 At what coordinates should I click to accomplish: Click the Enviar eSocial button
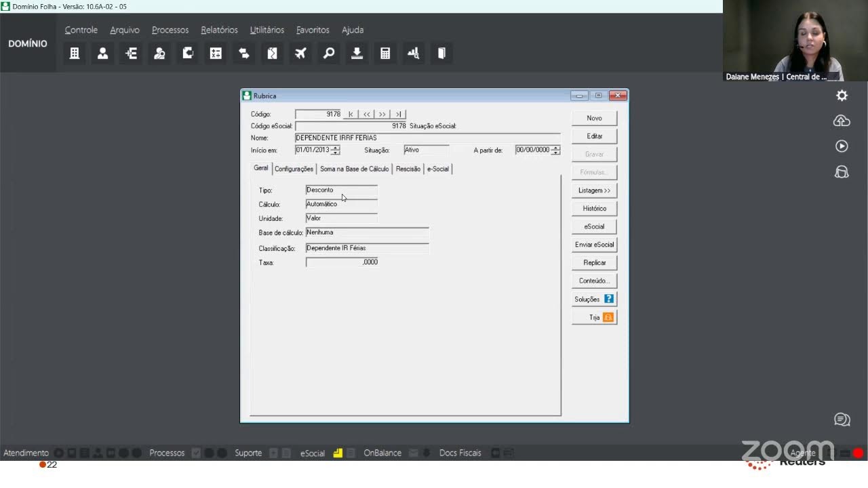(594, 245)
